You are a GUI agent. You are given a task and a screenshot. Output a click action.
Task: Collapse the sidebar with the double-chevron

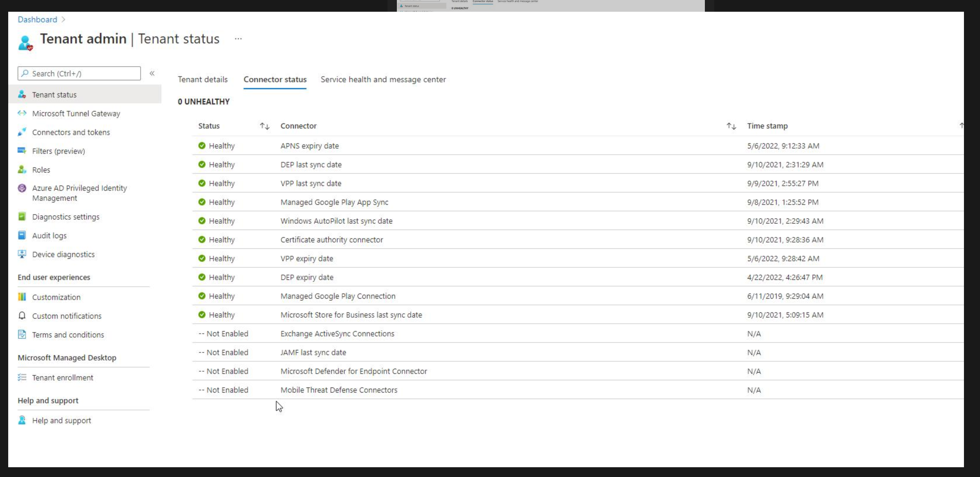coord(152,73)
